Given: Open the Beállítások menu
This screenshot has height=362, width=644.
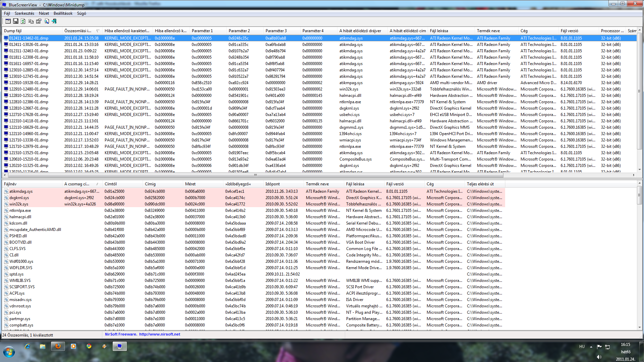Looking at the screenshot, I should point(63,13).
